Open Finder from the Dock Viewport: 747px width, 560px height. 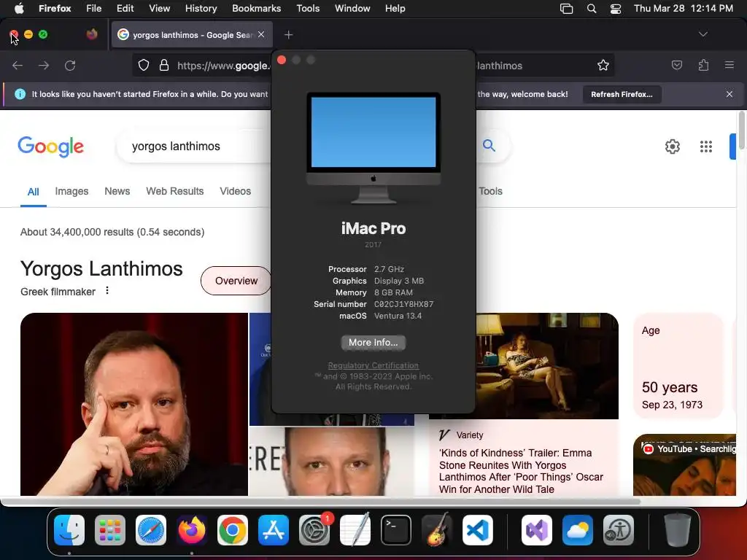click(69, 530)
